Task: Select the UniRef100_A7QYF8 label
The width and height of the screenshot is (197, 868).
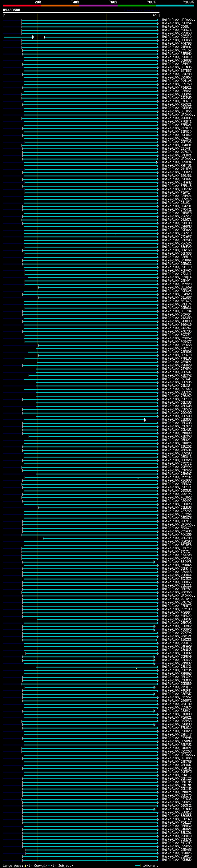Action: pyautogui.click(x=176, y=349)
